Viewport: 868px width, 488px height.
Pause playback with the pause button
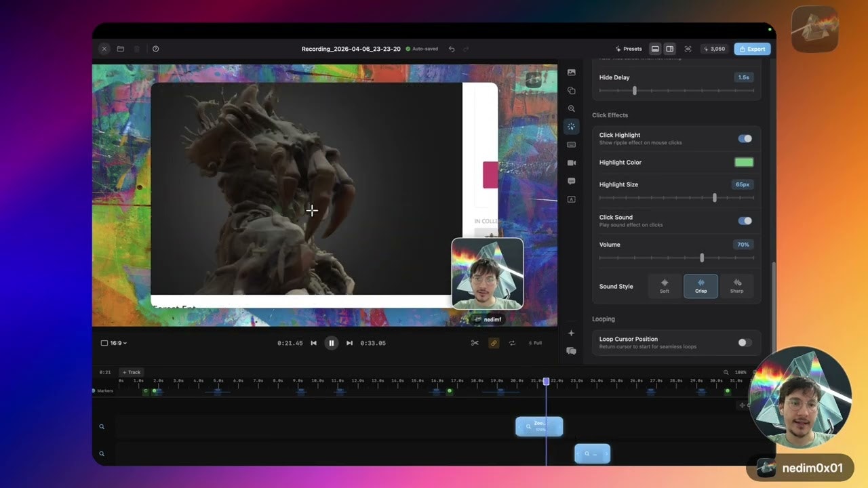tap(331, 343)
